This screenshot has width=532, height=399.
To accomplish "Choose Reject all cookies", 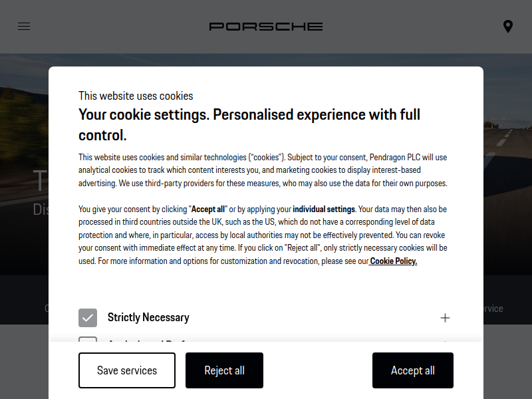I will click(224, 370).
